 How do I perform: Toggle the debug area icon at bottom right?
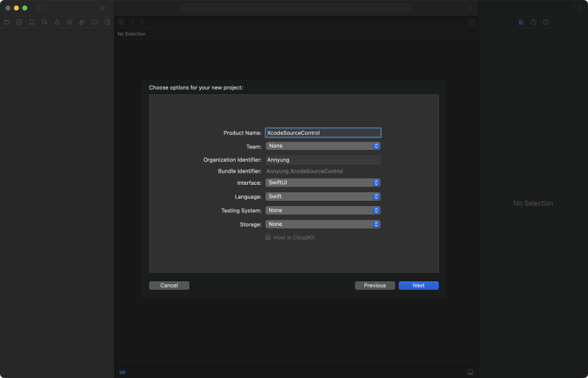point(470,373)
